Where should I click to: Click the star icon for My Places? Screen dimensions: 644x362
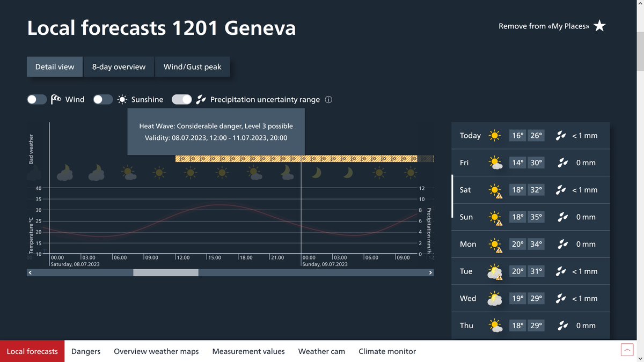(x=599, y=26)
